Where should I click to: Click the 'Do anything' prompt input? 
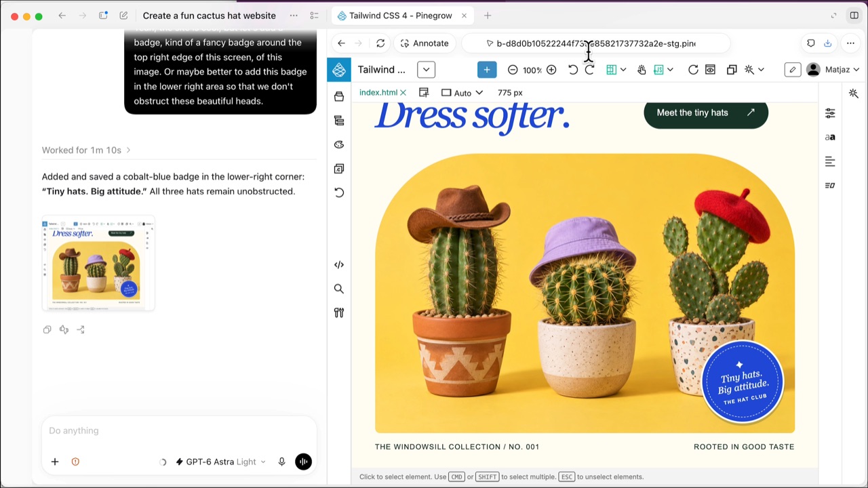(179, 430)
